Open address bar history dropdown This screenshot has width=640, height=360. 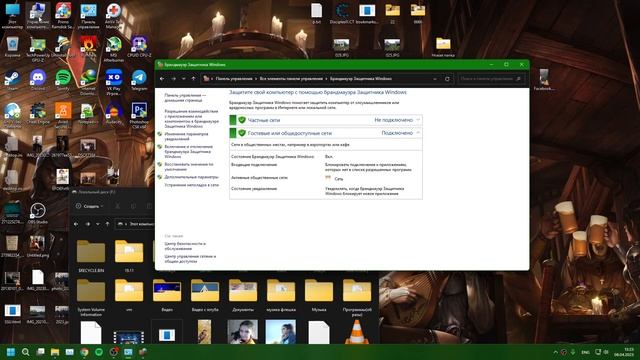click(435, 79)
